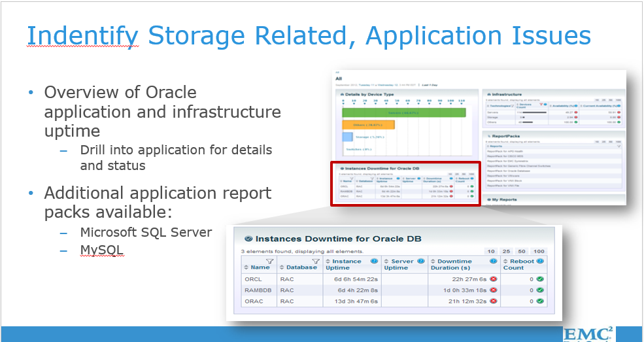
Task: Click the Database column filter icon
Action: pyautogui.click(x=315, y=260)
